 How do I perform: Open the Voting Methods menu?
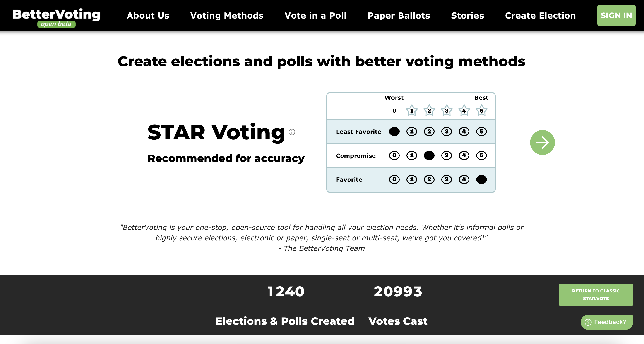coord(227,16)
